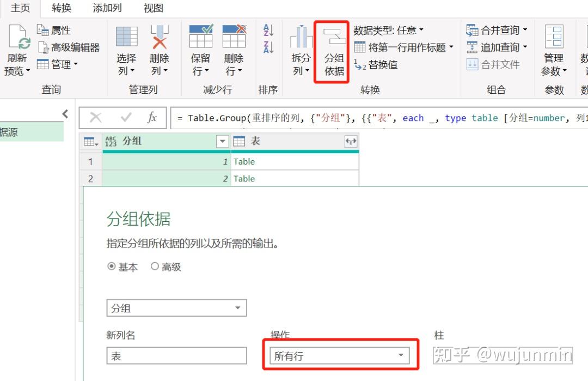Click the fx function icon
The height and width of the screenshot is (381, 588).
[152, 118]
